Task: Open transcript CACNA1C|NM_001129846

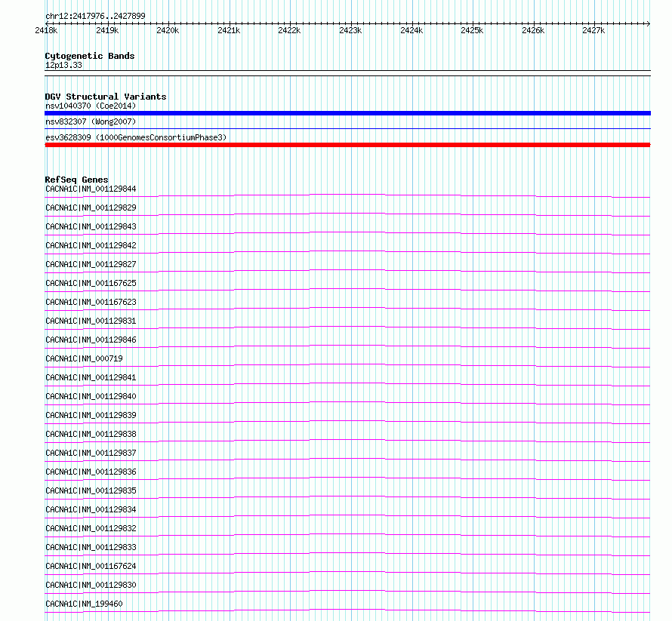Action: click(91, 340)
